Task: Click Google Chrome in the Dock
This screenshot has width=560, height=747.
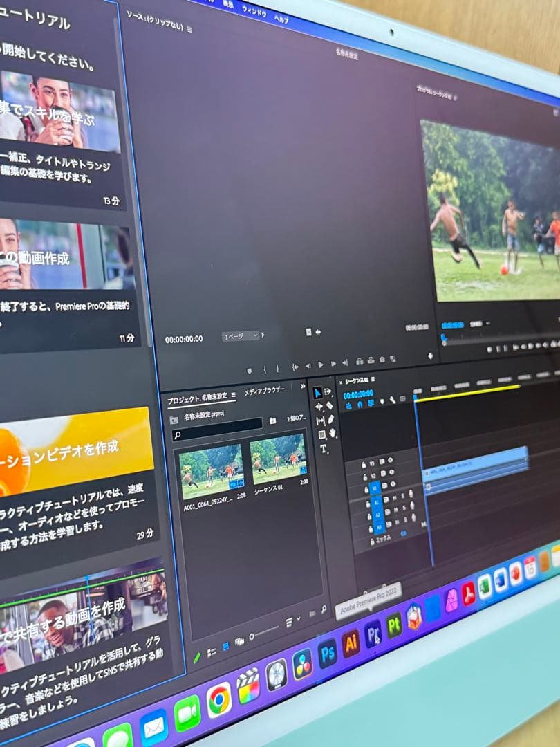Action: pos(218,699)
